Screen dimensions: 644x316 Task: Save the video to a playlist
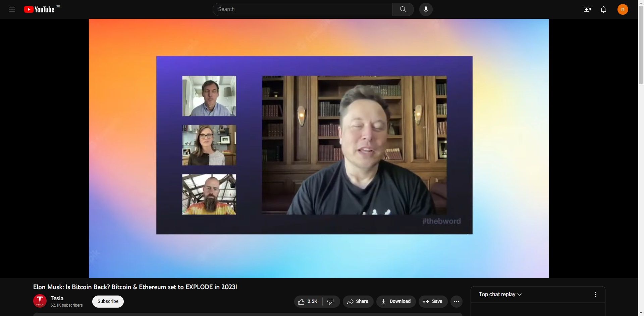(x=433, y=302)
